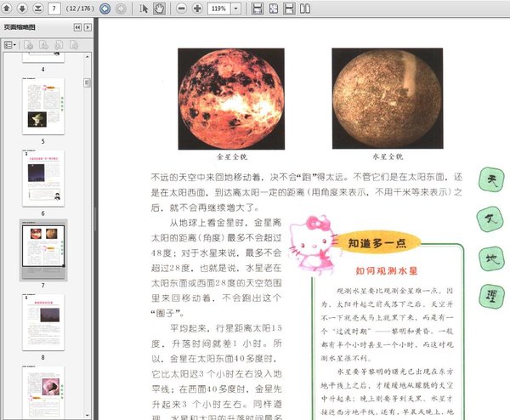
Task: Zoom out using the minus button
Action: coord(183,9)
